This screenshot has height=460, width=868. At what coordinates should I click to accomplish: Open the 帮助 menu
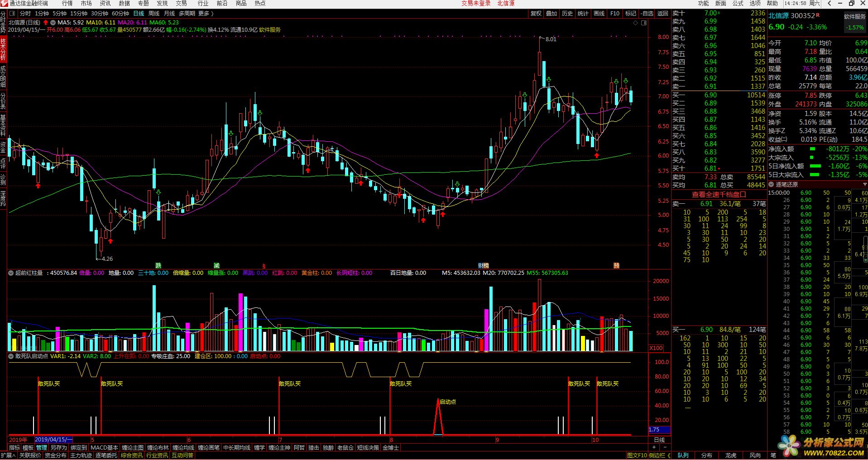coord(772,3)
